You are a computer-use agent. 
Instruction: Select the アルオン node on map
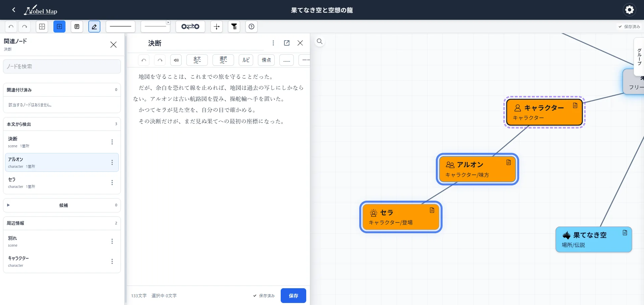477,169
